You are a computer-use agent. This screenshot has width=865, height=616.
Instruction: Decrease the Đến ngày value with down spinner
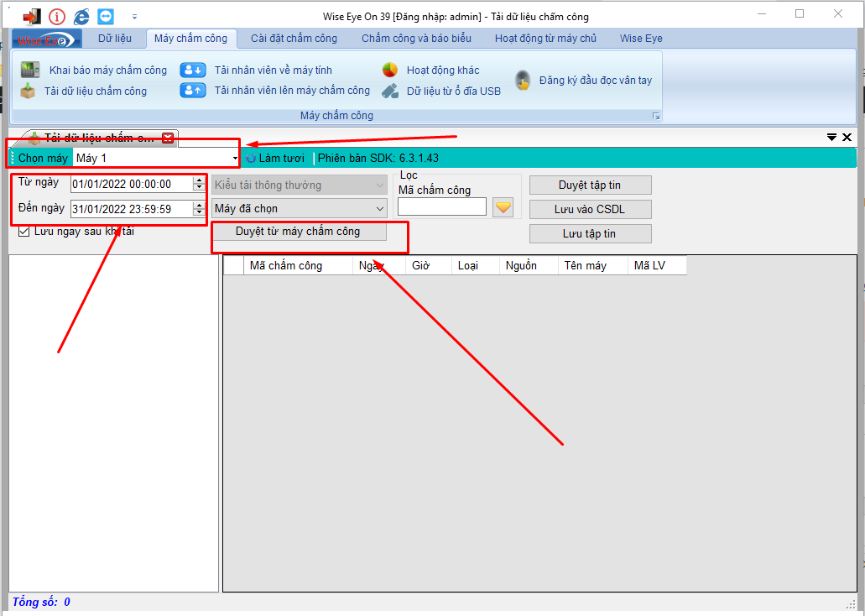(x=199, y=212)
